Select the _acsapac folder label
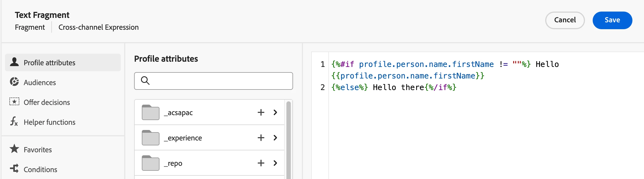 [x=178, y=113]
